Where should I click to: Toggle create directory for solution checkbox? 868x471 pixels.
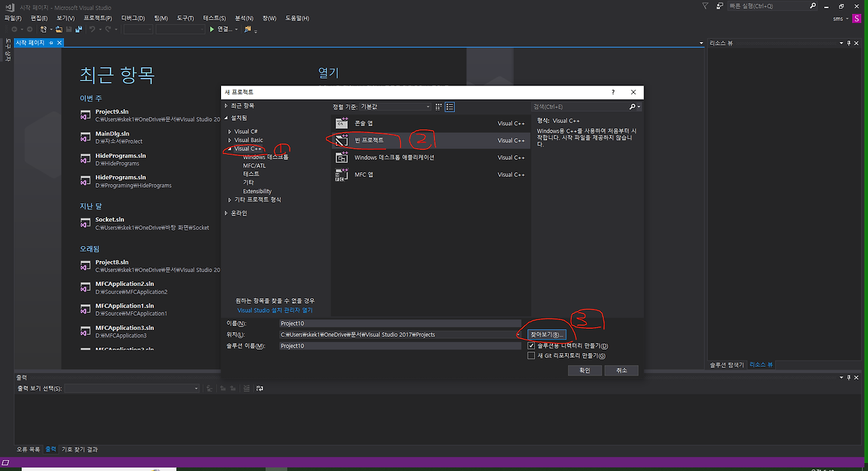coord(531,346)
